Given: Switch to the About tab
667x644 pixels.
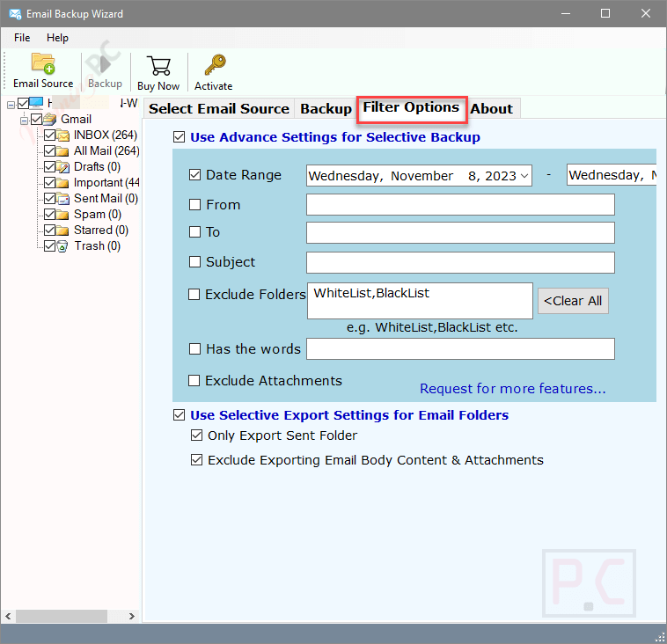Looking at the screenshot, I should point(491,108).
